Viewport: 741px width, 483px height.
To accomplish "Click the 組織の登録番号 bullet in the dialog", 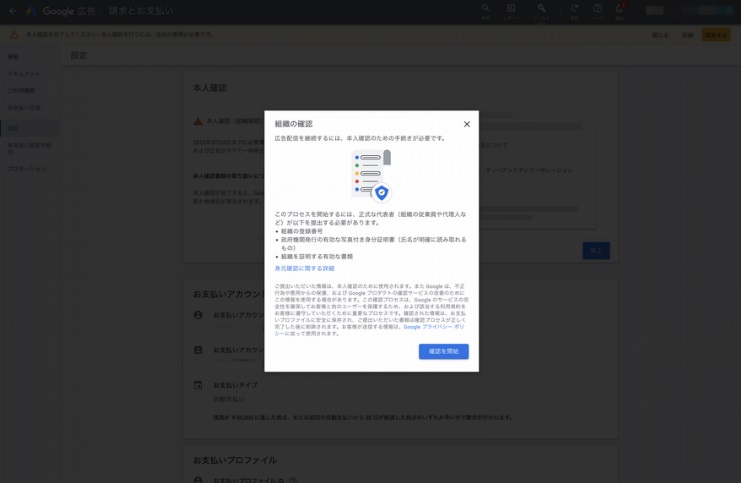I will [302, 232].
